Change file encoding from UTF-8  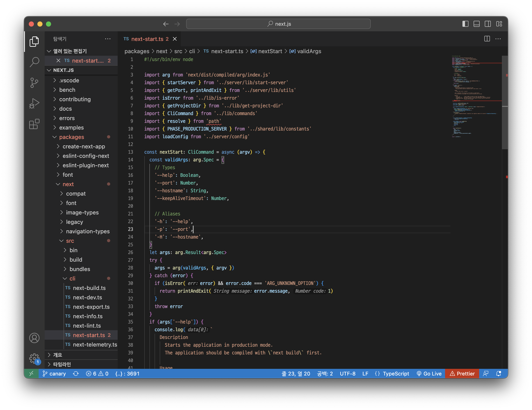[347, 374]
